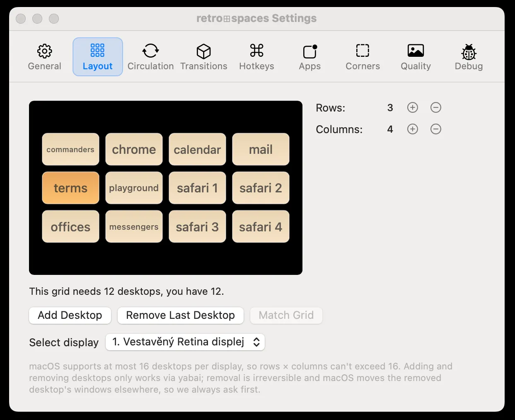
Task: Switch to the Transitions tab
Action: click(x=203, y=57)
